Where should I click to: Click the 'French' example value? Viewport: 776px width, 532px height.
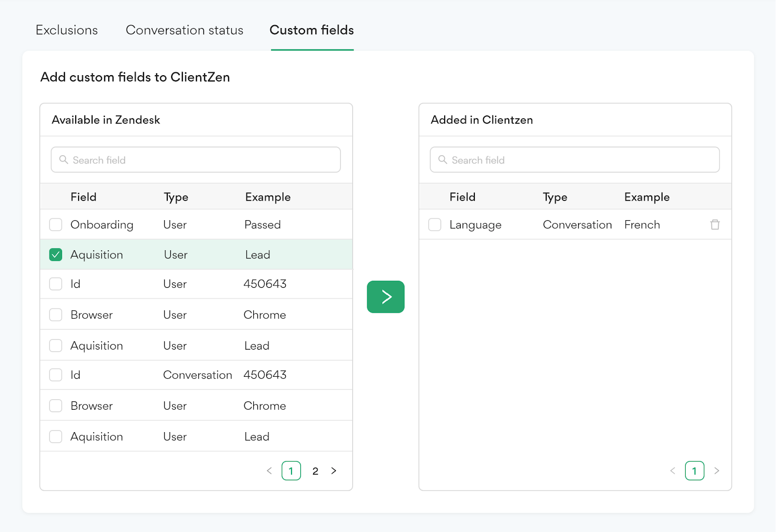pyautogui.click(x=642, y=225)
